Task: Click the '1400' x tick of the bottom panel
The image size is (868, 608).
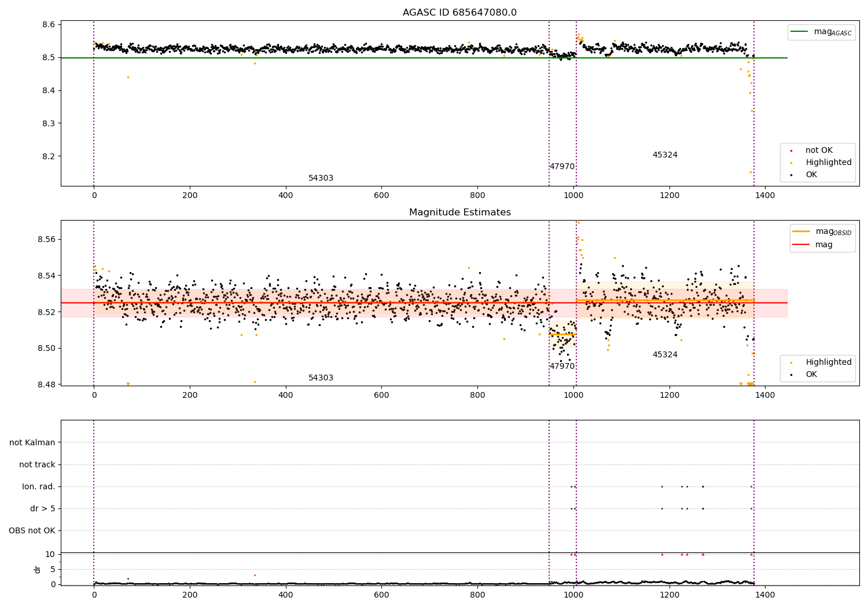Action: click(766, 594)
